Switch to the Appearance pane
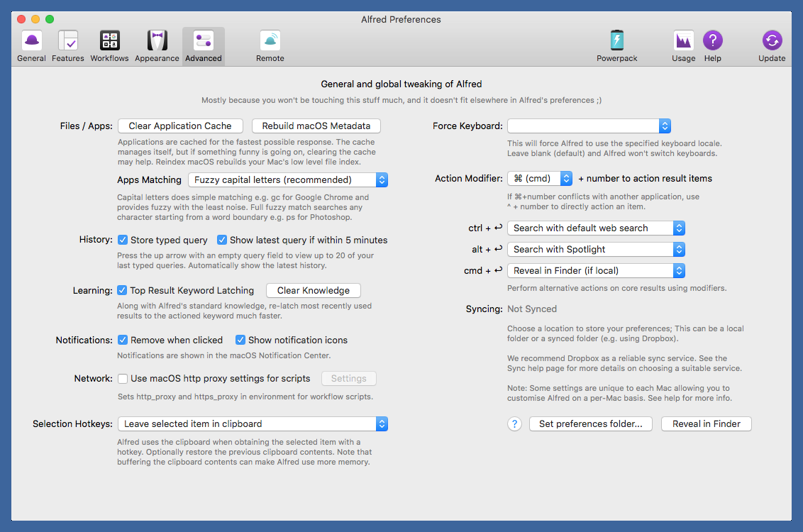The width and height of the screenshot is (803, 532). point(157,46)
